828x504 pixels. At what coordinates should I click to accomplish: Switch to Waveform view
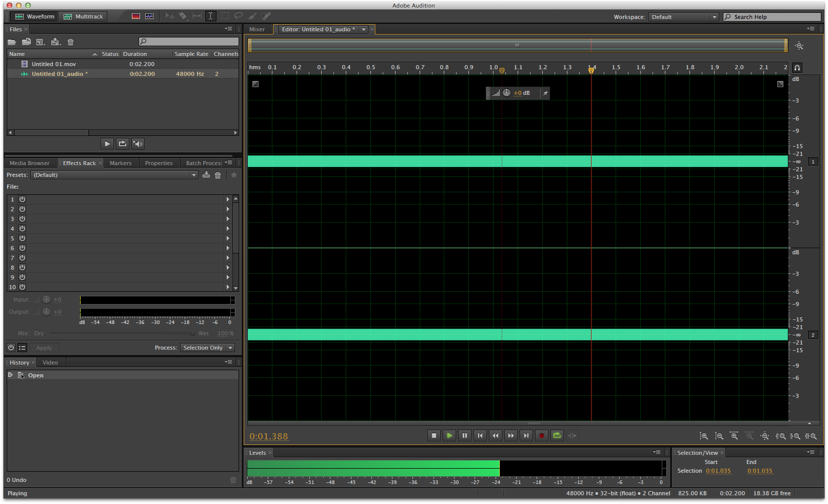click(x=34, y=16)
